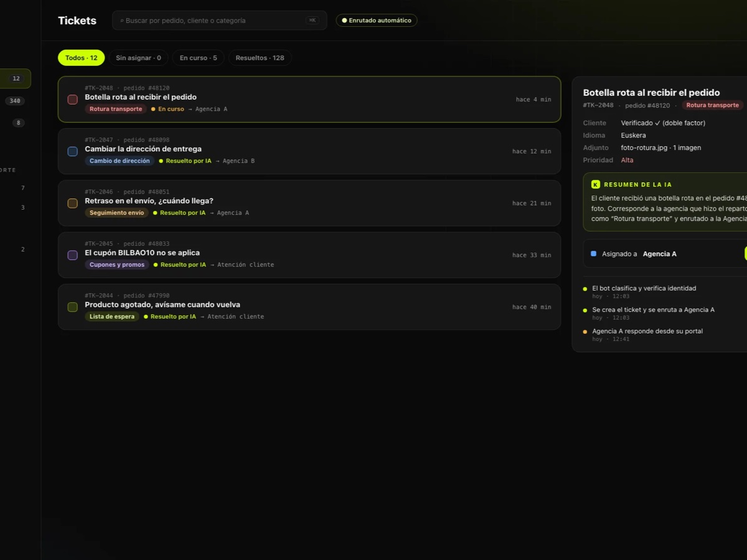Open ticket Producto agotado, avísame cuando vuelva
The image size is (747, 560).
(x=309, y=307)
